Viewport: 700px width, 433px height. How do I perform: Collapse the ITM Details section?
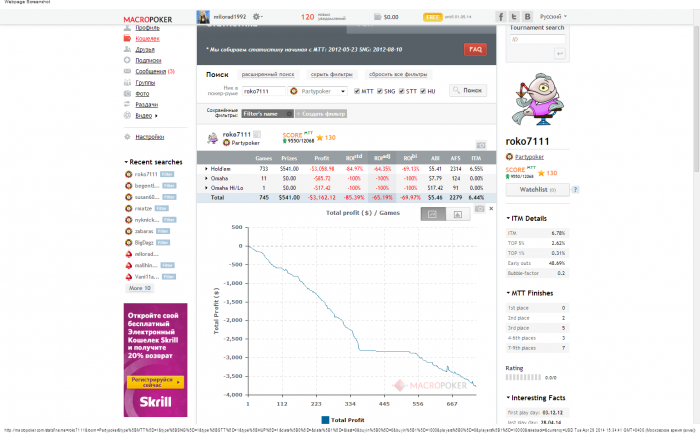coord(527,218)
